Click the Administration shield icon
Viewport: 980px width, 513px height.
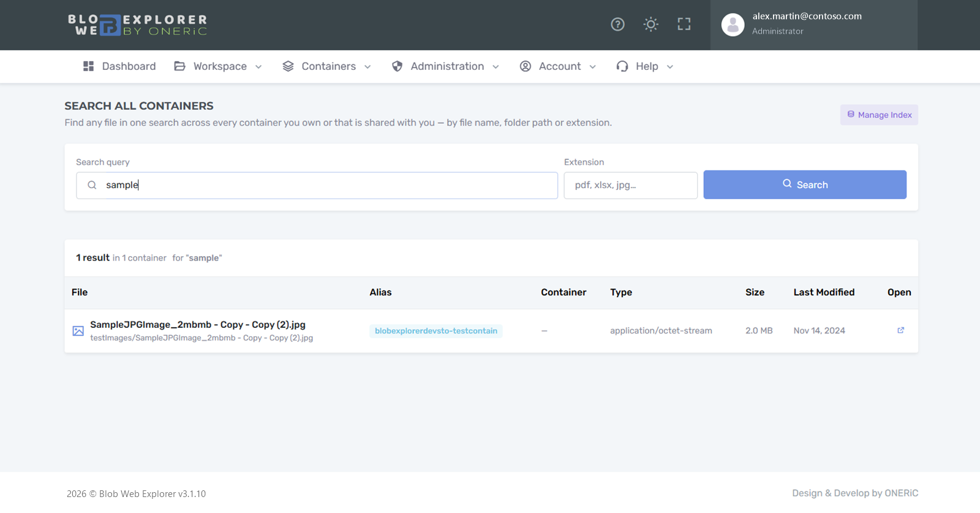click(x=397, y=66)
